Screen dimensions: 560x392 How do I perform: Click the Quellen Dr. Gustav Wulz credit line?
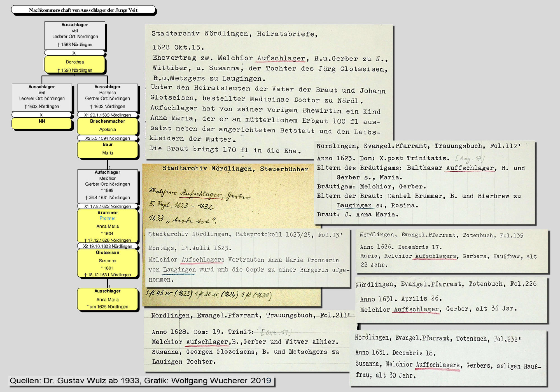(x=141, y=381)
